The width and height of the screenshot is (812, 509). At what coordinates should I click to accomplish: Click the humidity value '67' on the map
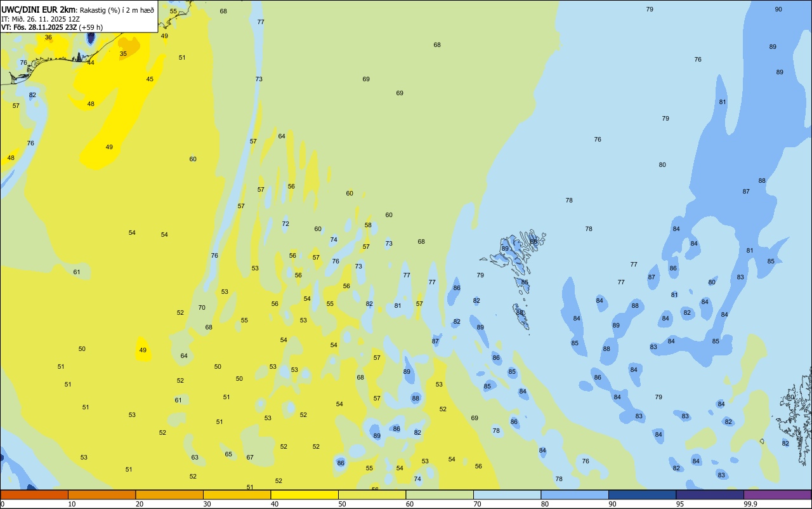(x=250, y=458)
